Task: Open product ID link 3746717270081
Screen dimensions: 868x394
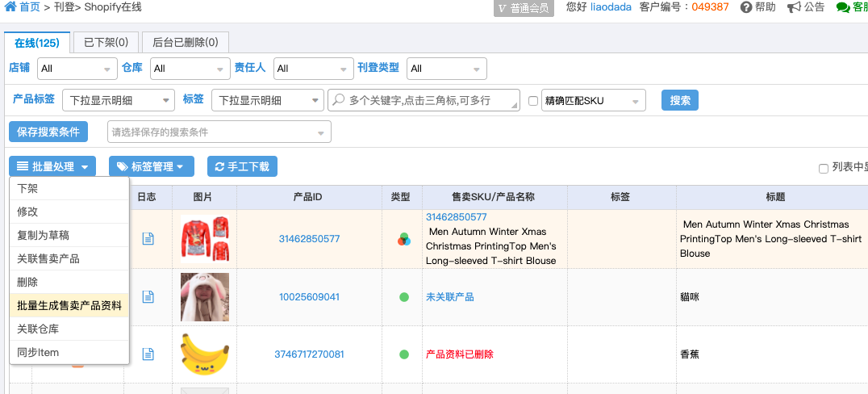Action: coord(309,354)
